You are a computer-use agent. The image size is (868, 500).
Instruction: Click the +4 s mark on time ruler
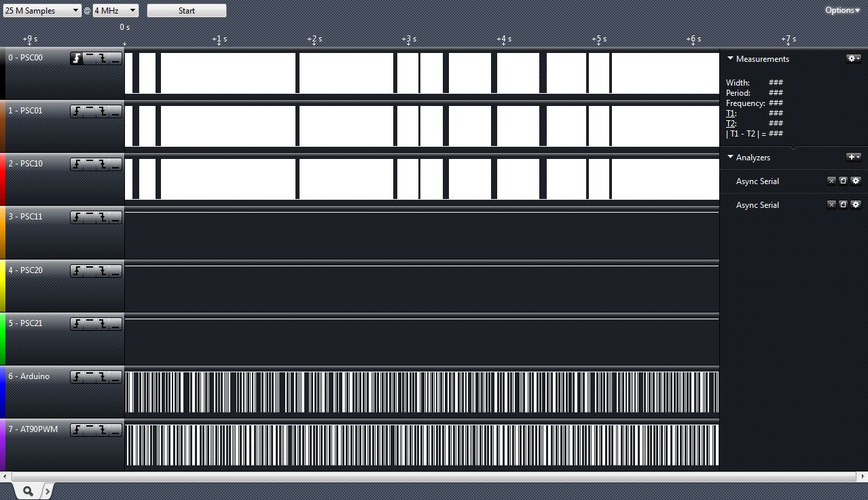tap(504, 39)
